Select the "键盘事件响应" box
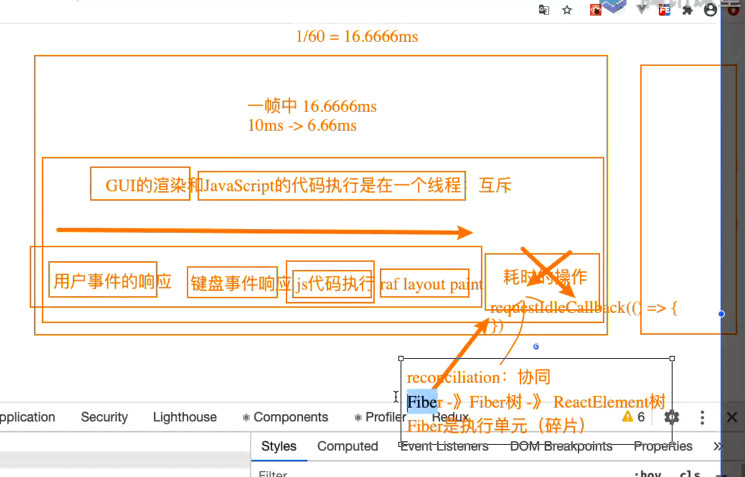The width and height of the screenshot is (745, 477). pyautogui.click(x=232, y=282)
